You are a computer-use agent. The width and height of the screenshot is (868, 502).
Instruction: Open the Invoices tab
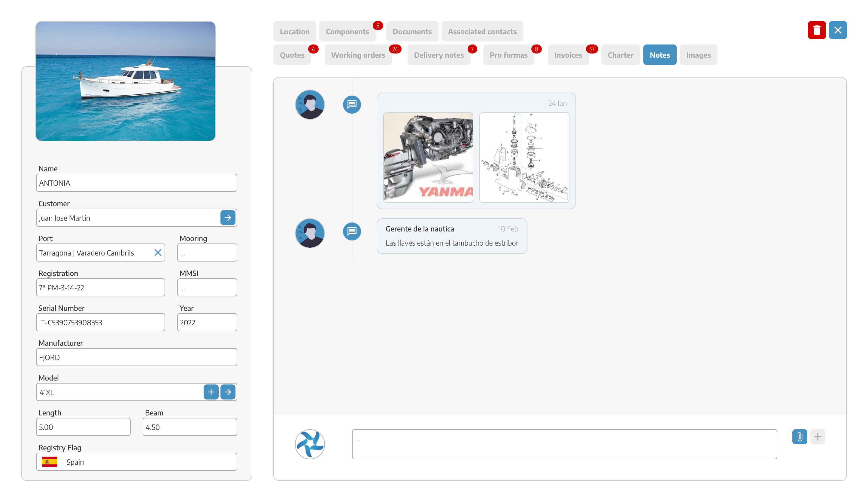point(568,55)
